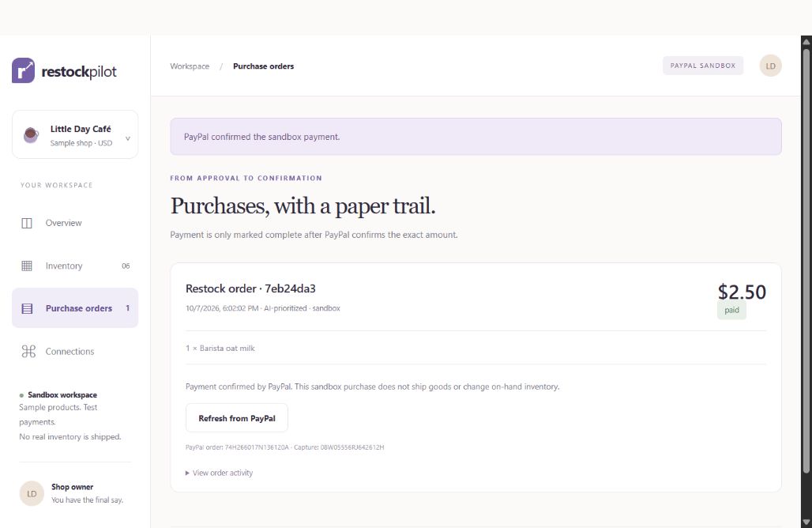
Task: Click the $2.50 order amount
Action: click(742, 292)
